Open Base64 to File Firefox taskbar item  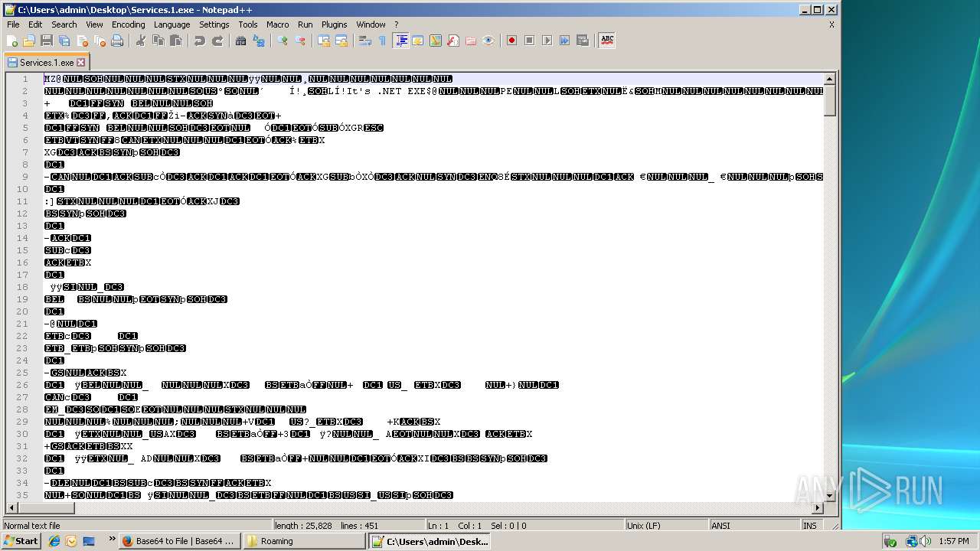click(181, 541)
